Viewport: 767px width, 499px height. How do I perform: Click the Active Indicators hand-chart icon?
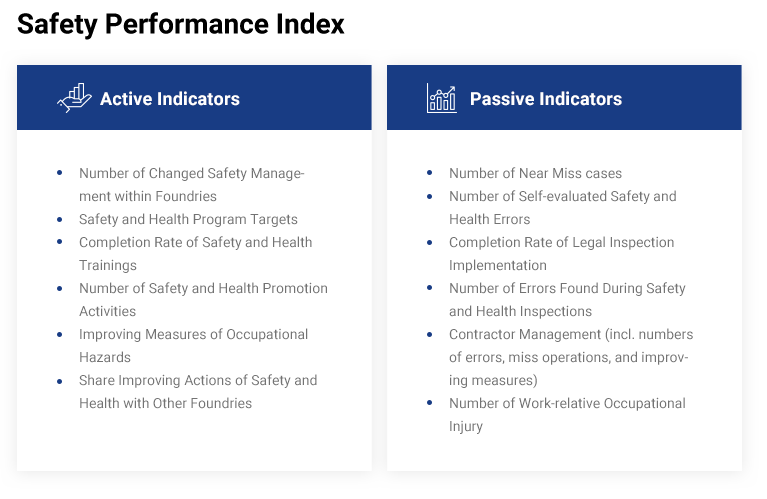[74, 98]
